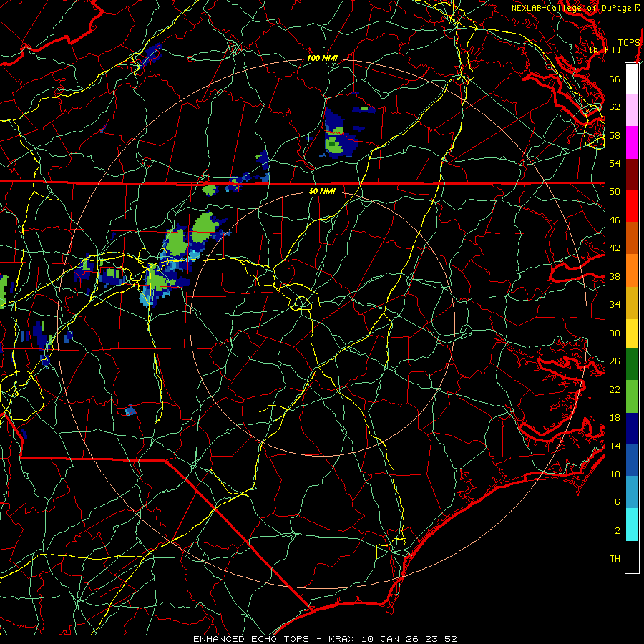Click the 'ENHANCED ECHO TOPS' product title
Screen dimensions: 644x644
pyautogui.click(x=251, y=639)
